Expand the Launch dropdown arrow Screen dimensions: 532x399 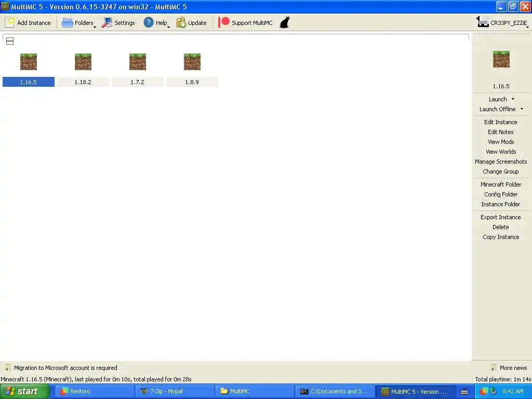tap(513, 99)
